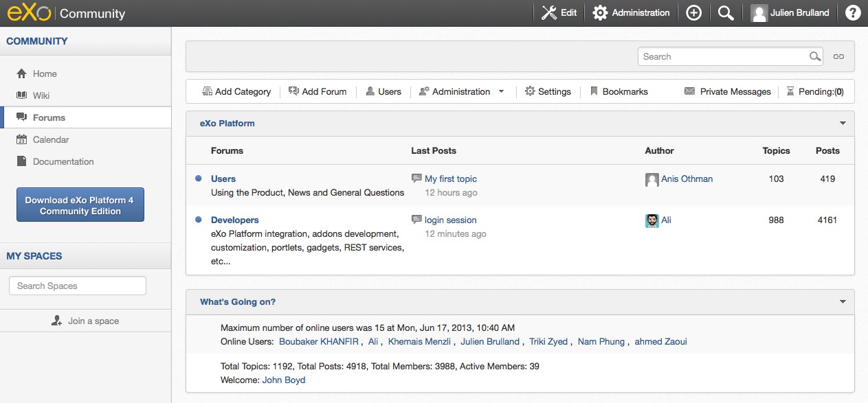Collapse the What's Going on panel
Screen dimensions: 868x403
(843, 302)
